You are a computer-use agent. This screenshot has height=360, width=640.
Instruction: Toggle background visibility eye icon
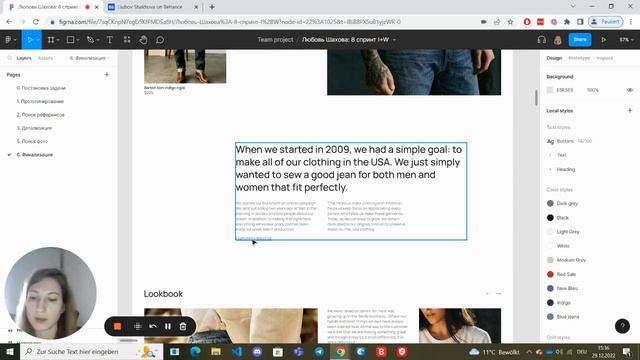pyautogui.click(x=630, y=90)
